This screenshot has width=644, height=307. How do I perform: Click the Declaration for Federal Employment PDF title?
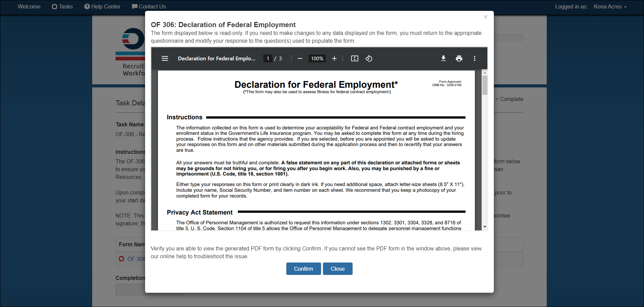[x=316, y=84]
